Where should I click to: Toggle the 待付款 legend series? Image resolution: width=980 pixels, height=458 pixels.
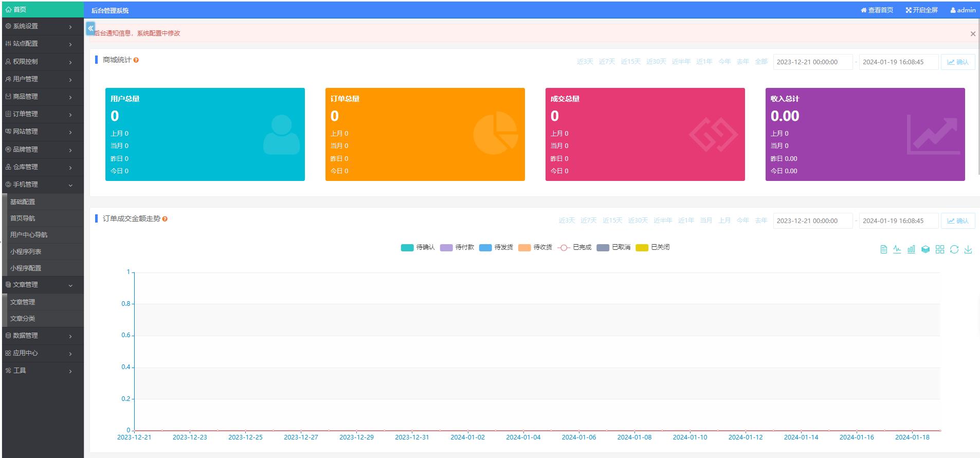[x=457, y=247]
